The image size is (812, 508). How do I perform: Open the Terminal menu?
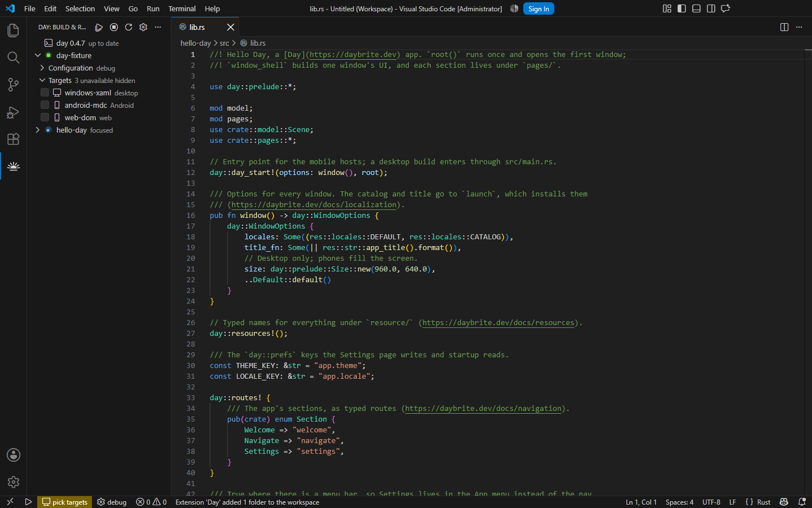[x=182, y=8]
